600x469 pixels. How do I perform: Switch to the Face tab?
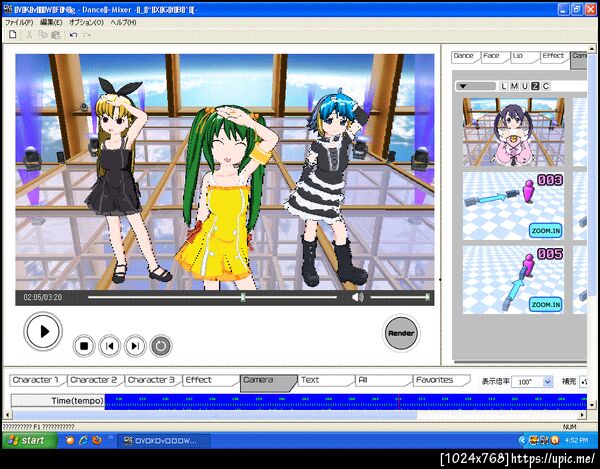tap(493, 56)
